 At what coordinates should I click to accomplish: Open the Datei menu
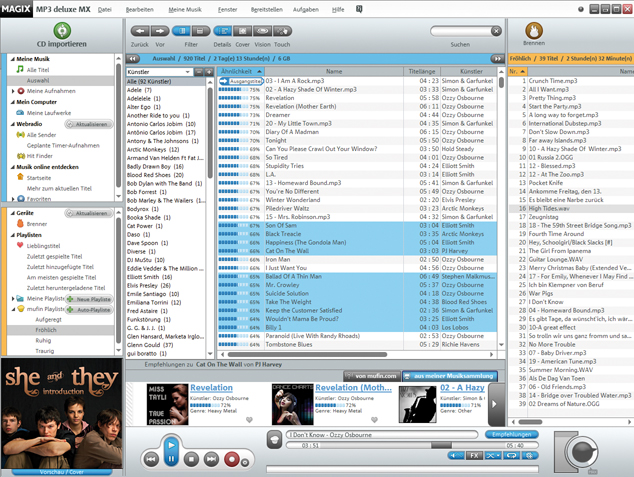105,10
